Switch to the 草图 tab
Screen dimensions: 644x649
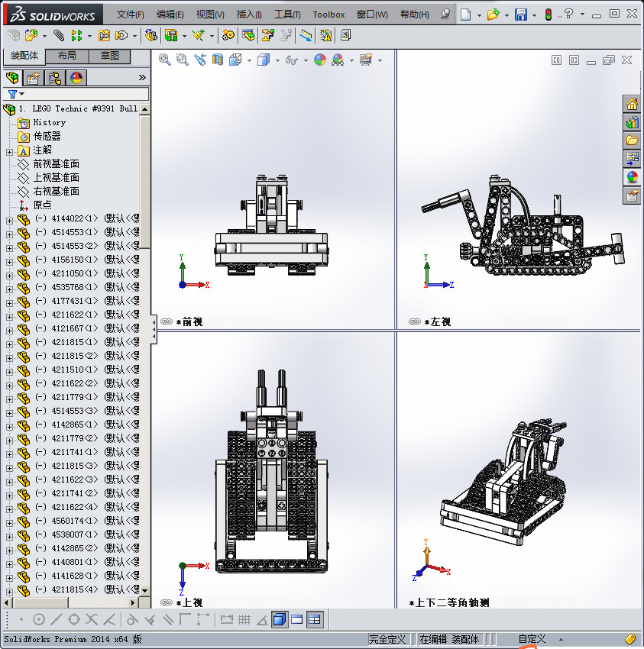coord(110,56)
